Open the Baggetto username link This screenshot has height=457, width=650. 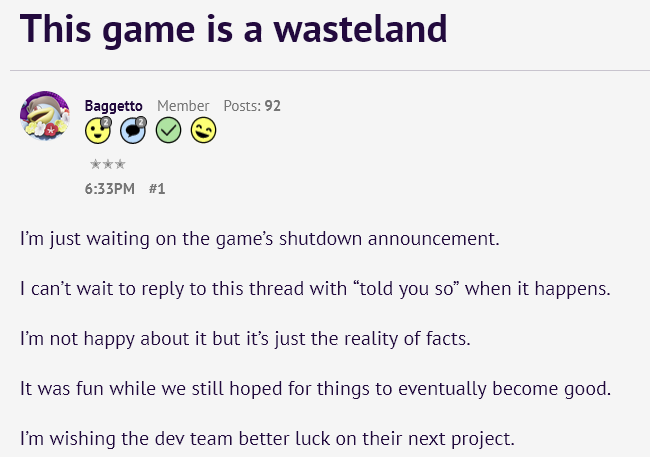pyautogui.click(x=113, y=106)
